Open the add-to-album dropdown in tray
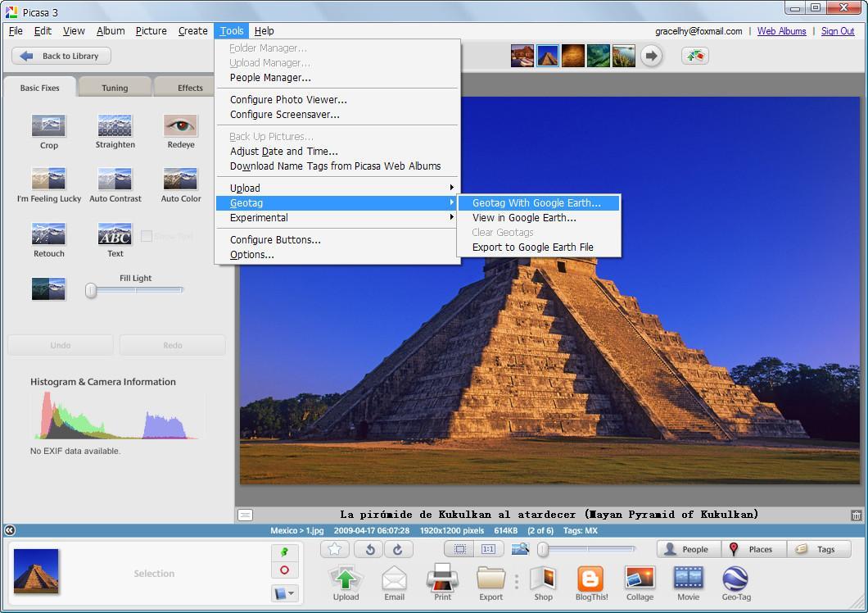Screen dimensions: 868x613 tap(284, 593)
